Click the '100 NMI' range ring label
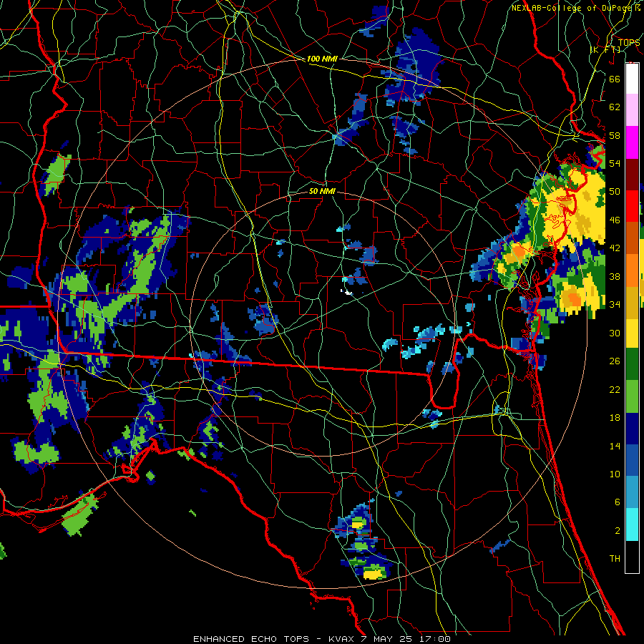Screen dimensions: 644x644 [322, 59]
